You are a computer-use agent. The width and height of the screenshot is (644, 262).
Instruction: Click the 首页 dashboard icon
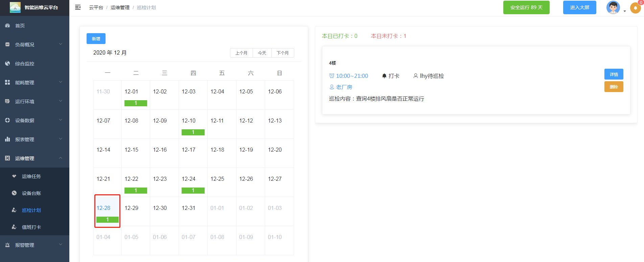[7, 26]
